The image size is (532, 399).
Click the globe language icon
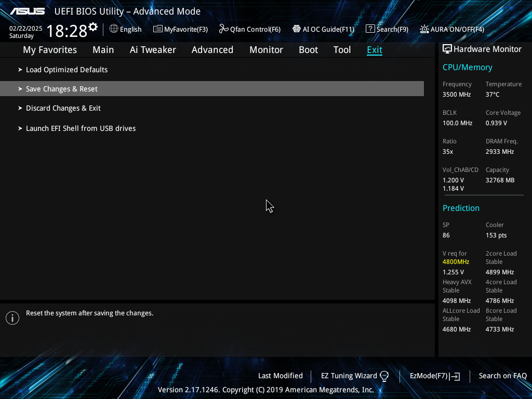[x=114, y=29]
